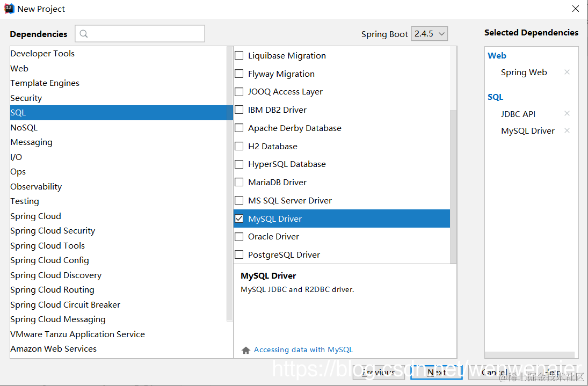588x386 pixels.
Task: Check MS SQL Server Driver
Action: [239, 200]
